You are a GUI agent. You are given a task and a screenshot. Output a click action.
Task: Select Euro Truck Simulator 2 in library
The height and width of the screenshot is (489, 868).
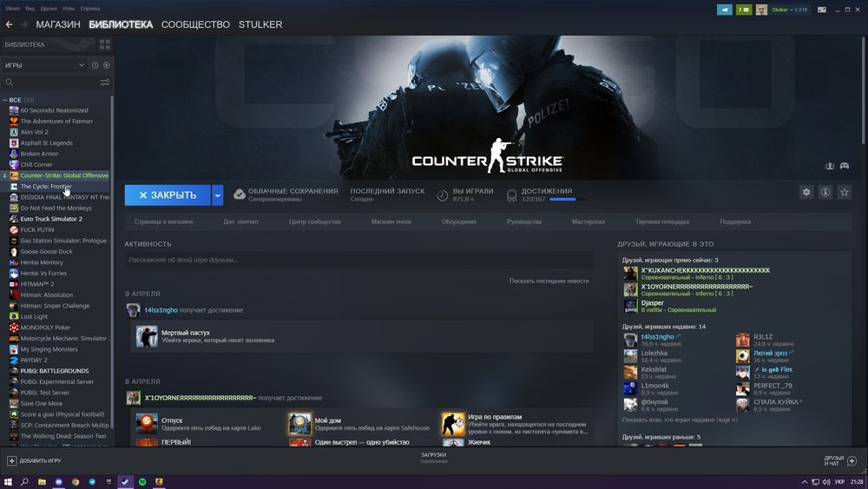coord(51,219)
